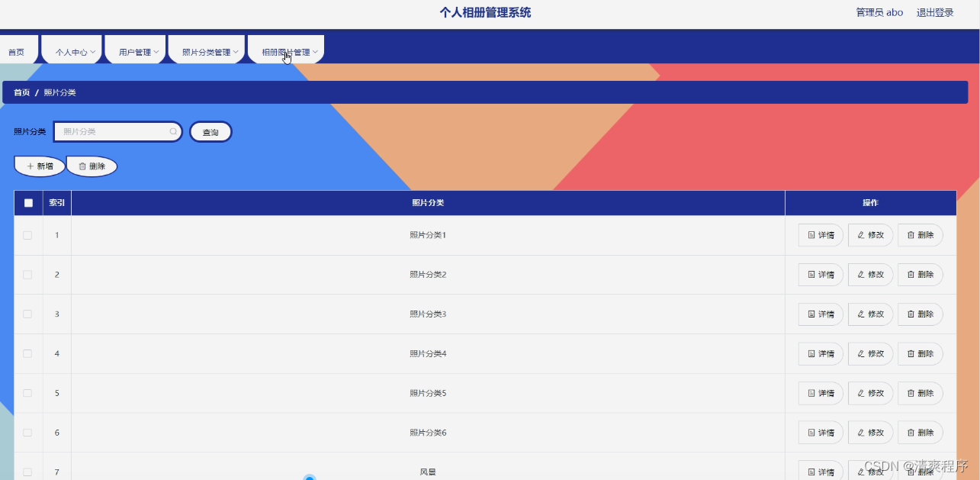The image size is (980, 480).
Task: Click 修改 for row 照片分类6
Action: point(870,433)
